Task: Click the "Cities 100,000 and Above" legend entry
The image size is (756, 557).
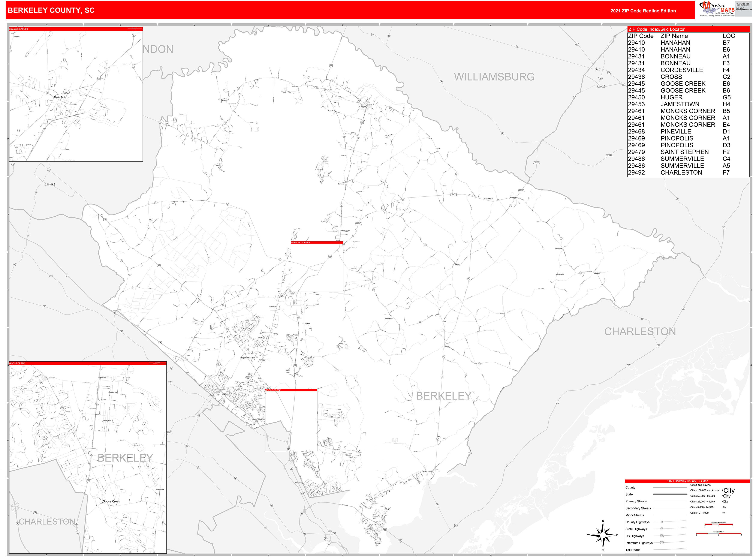Action: 712,491
